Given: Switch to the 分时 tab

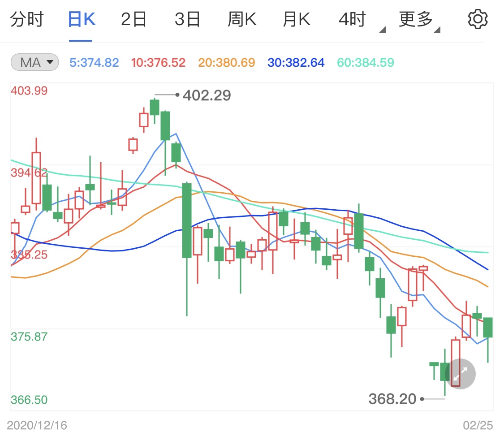Looking at the screenshot, I should (28, 19).
